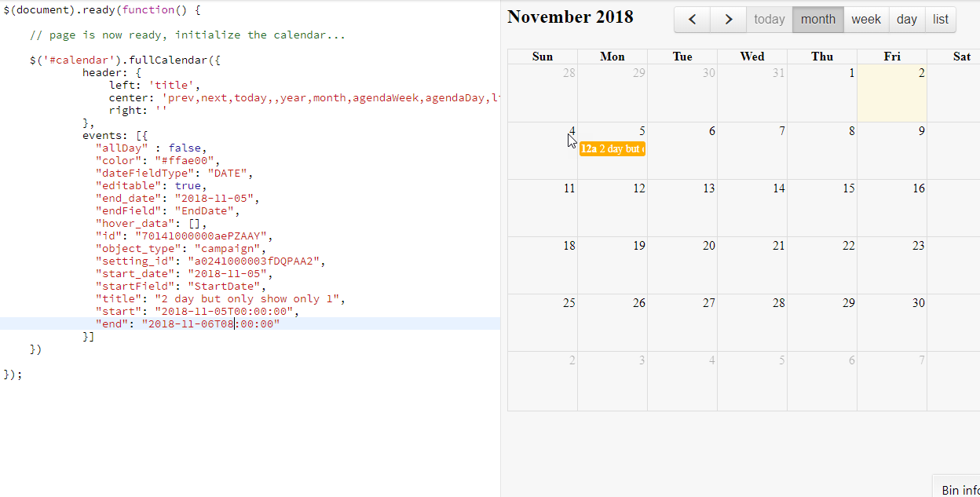
Task: Click the today navigation button
Action: [x=769, y=19]
